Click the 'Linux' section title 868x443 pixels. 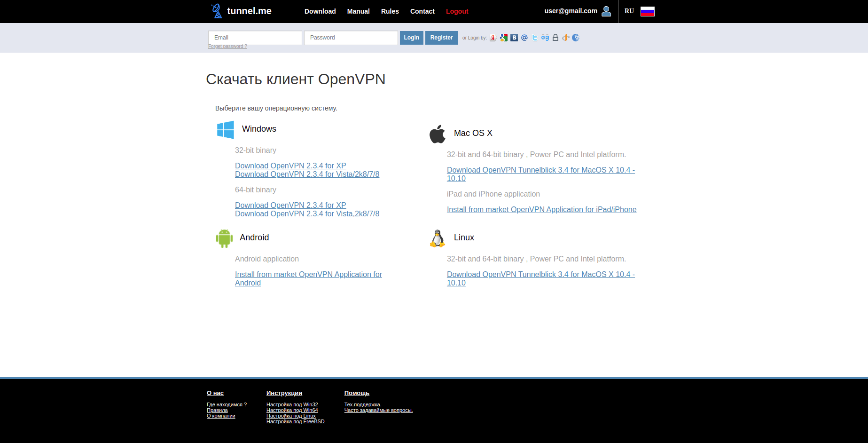464,237
